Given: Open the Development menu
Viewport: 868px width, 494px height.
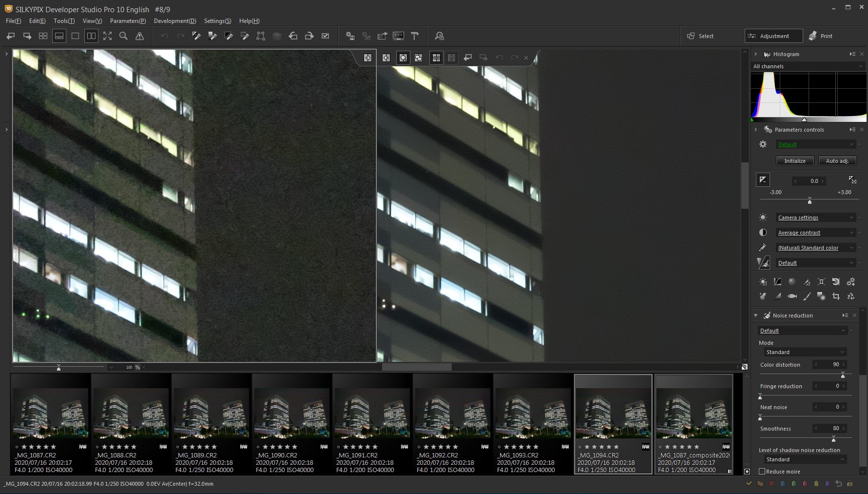Looking at the screenshot, I should click(175, 21).
